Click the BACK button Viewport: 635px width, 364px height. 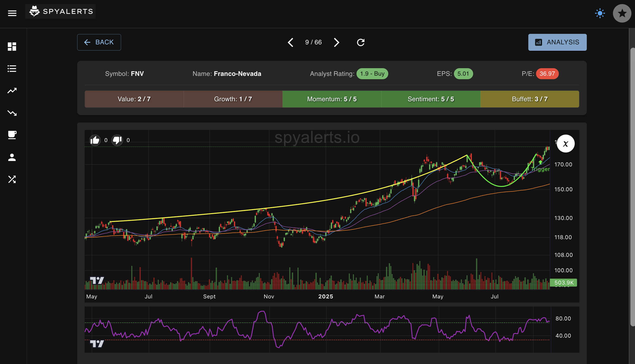point(99,42)
